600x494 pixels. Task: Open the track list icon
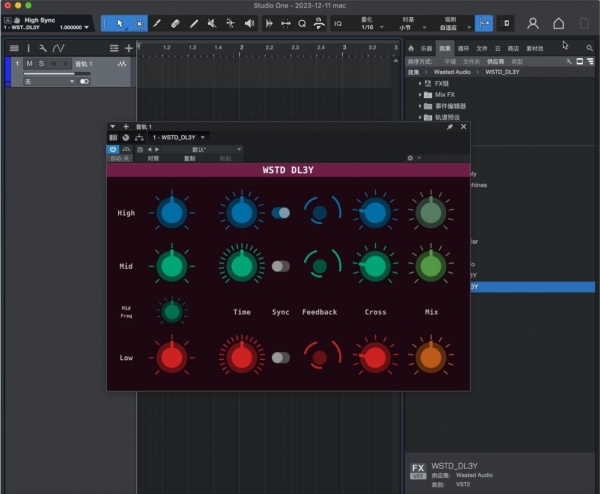click(x=14, y=48)
